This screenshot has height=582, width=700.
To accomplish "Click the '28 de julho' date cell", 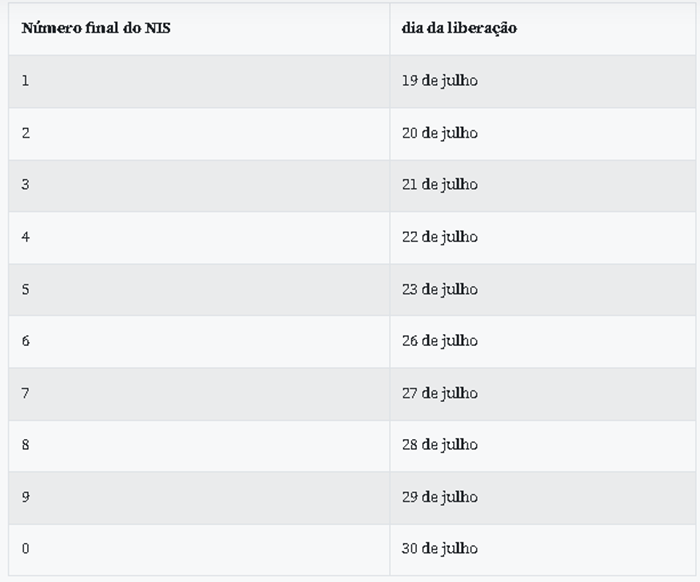I will [440, 445].
